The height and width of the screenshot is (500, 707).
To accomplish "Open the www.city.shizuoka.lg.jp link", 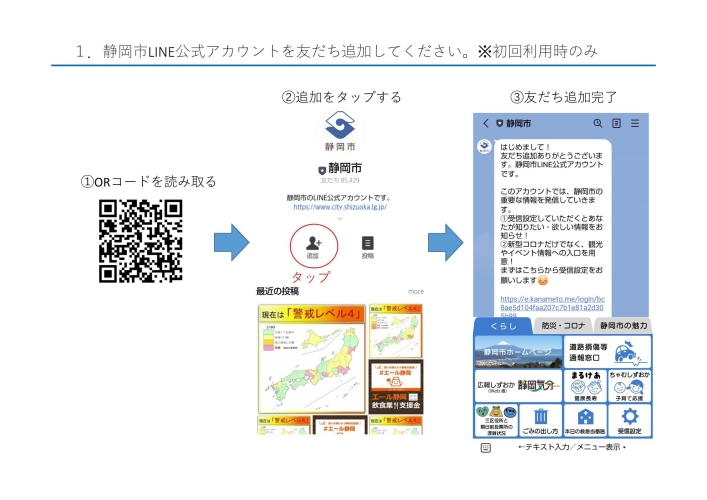I will 340,207.
